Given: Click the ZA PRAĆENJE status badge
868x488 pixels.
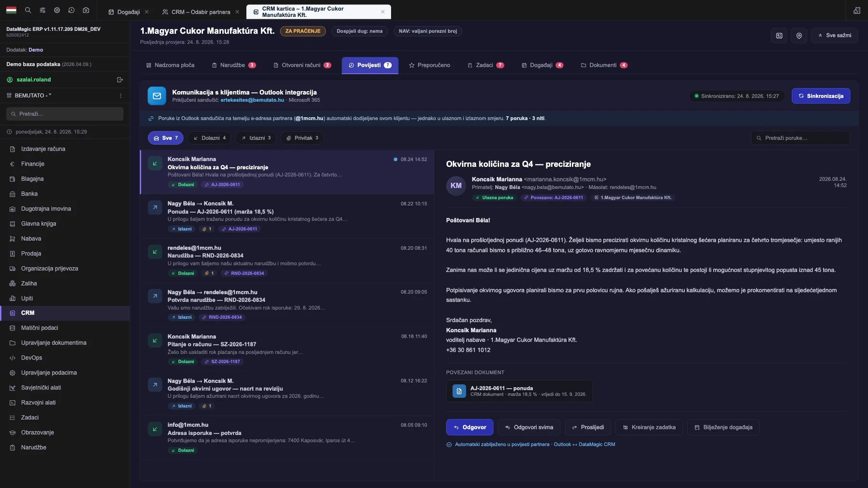Looking at the screenshot, I should pyautogui.click(x=303, y=31).
